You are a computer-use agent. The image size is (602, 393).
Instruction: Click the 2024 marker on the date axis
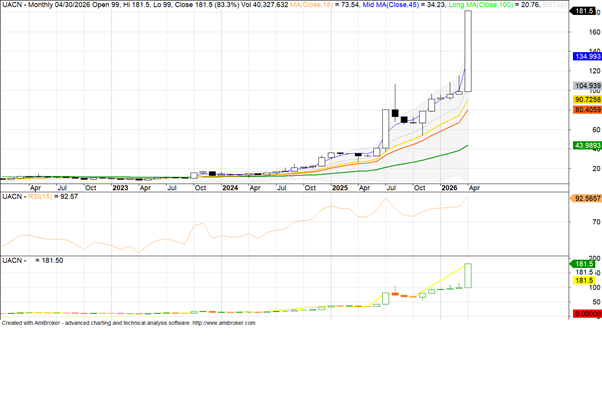230,188
